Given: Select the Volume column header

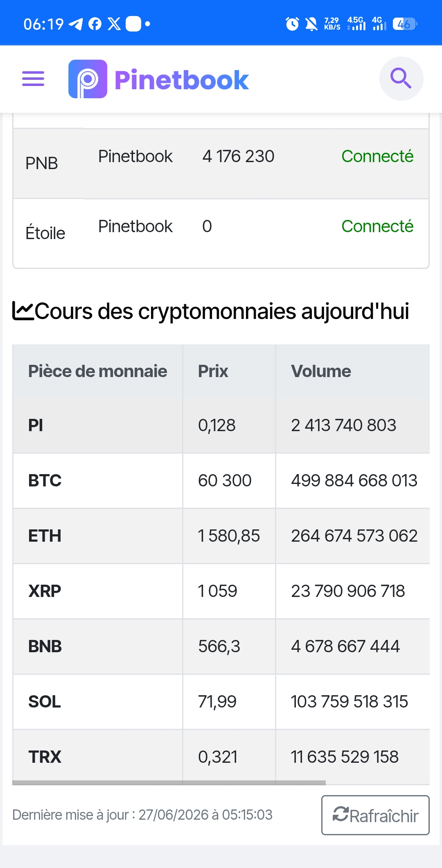Looking at the screenshot, I should (x=352, y=371).
